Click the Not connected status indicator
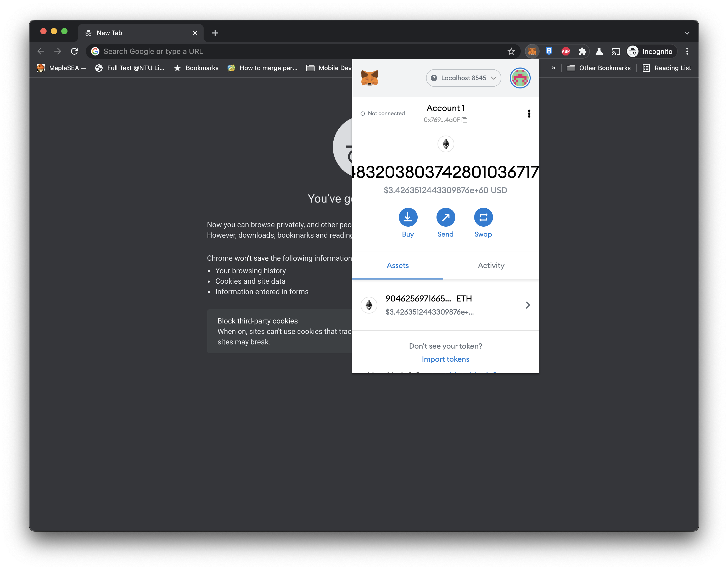The image size is (728, 570). tap(383, 114)
